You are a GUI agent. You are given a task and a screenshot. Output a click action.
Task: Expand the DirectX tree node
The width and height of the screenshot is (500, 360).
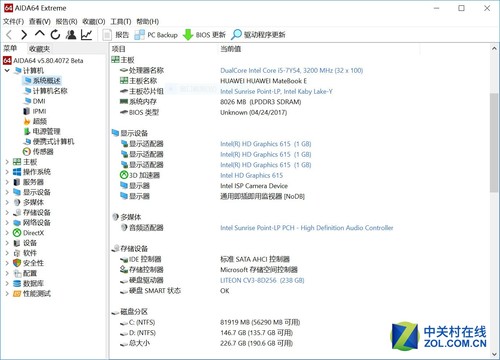click(7, 233)
